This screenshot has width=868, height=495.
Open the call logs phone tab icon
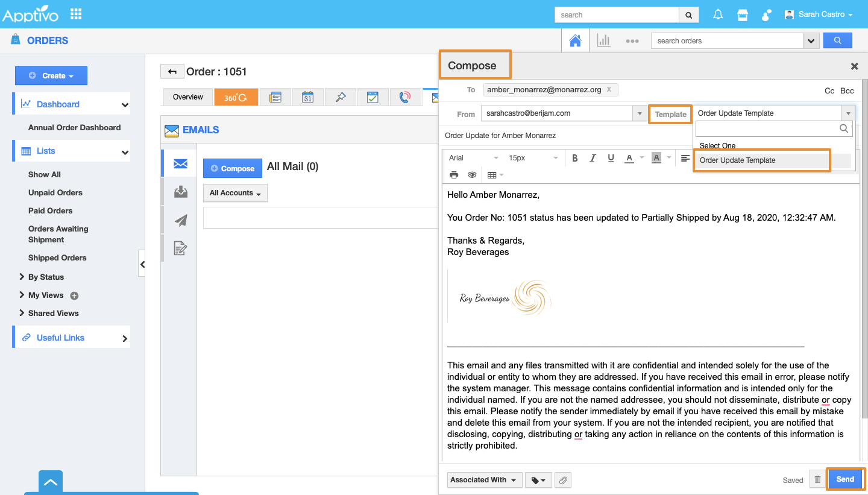click(405, 97)
